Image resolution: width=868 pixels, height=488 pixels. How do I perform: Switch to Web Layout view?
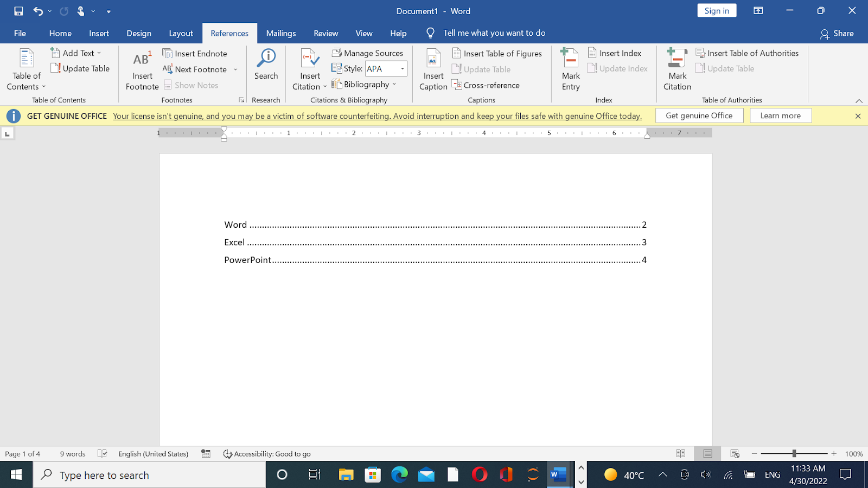click(x=735, y=454)
